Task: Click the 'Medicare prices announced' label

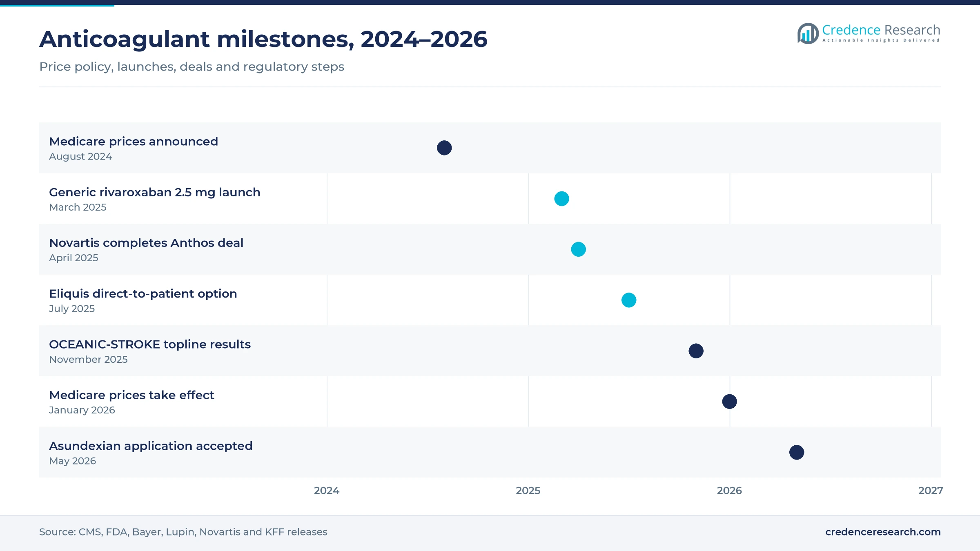Action: point(134,141)
